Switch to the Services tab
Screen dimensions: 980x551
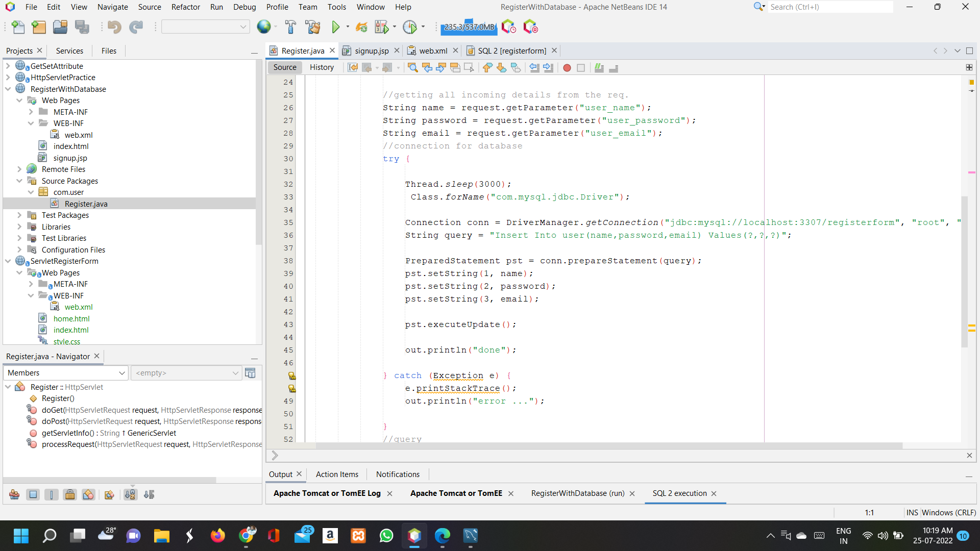69,51
